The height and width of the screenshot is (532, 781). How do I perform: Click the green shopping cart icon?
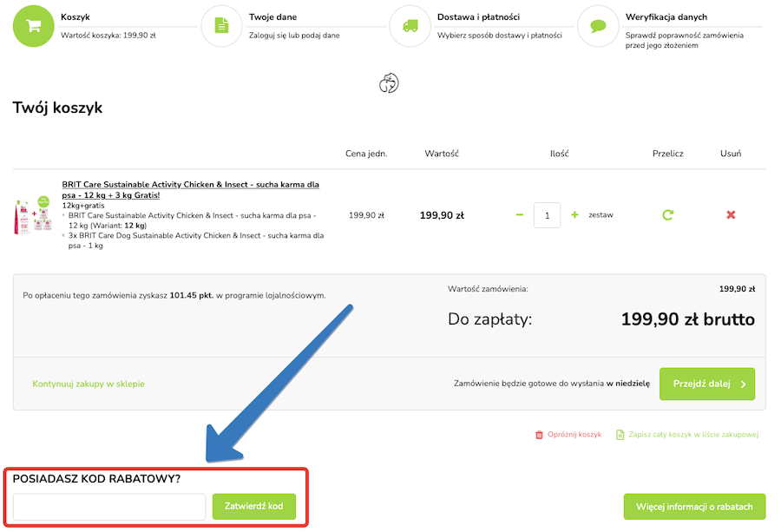(32, 26)
